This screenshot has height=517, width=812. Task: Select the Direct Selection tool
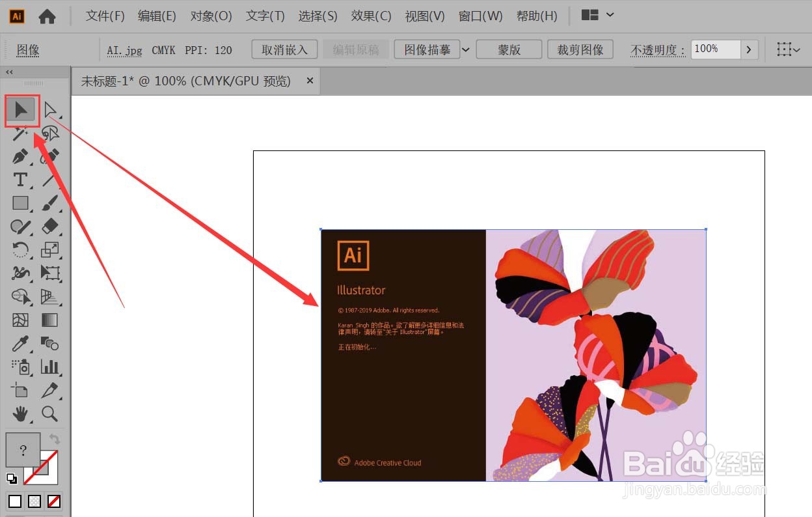coord(51,110)
